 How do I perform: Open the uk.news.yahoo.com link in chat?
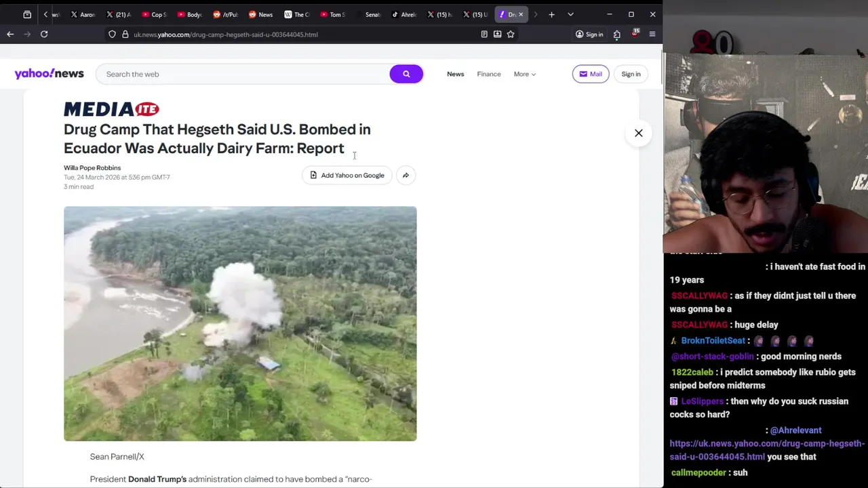[x=767, y=450]
